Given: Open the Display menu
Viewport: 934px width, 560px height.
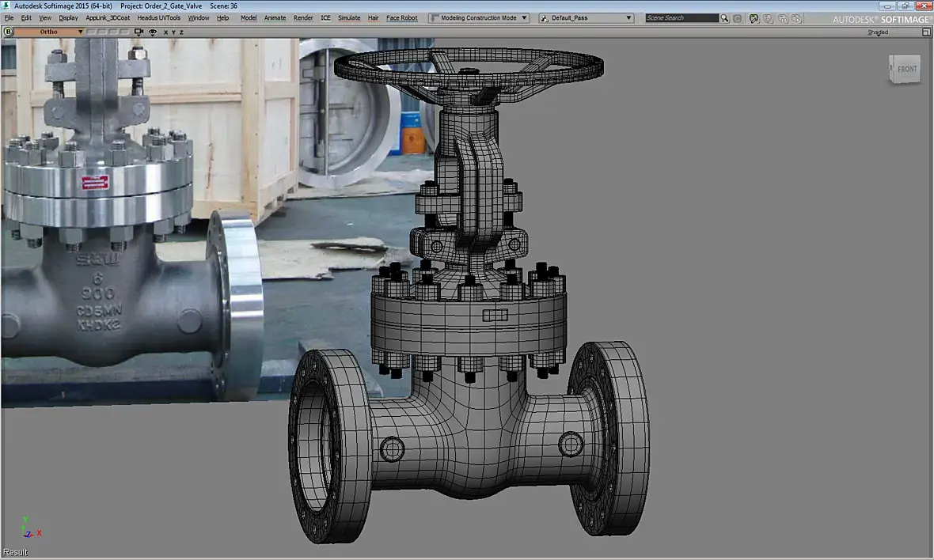Looking at the screenshot, I should point(69,18).
